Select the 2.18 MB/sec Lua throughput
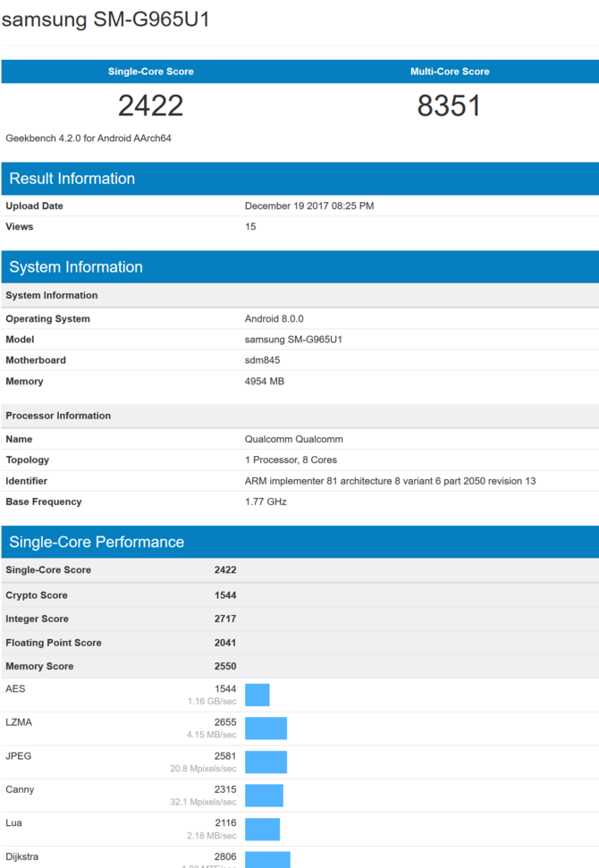This screenshot has width=599, height=868. tap(212, 836)
